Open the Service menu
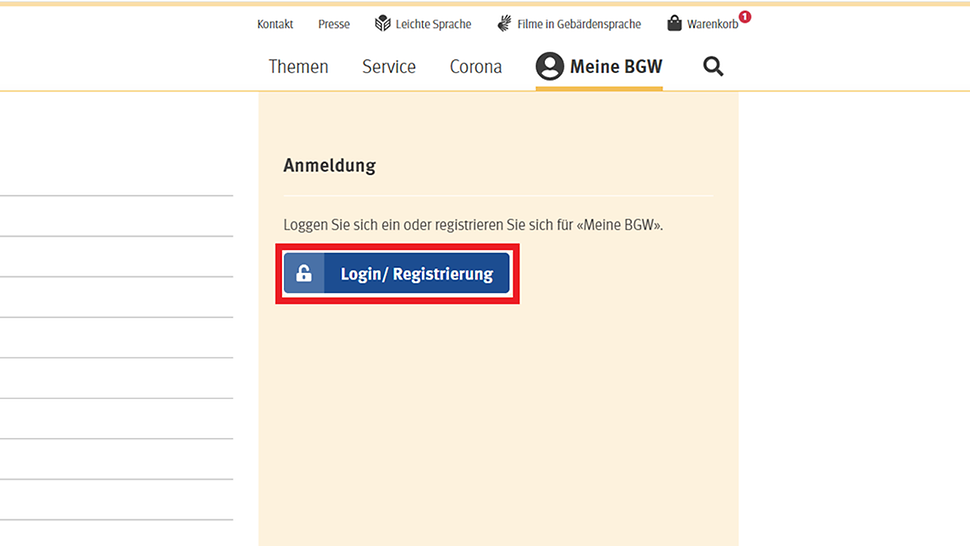This screenshot has height=546, width=970. (x=389, y=66)
